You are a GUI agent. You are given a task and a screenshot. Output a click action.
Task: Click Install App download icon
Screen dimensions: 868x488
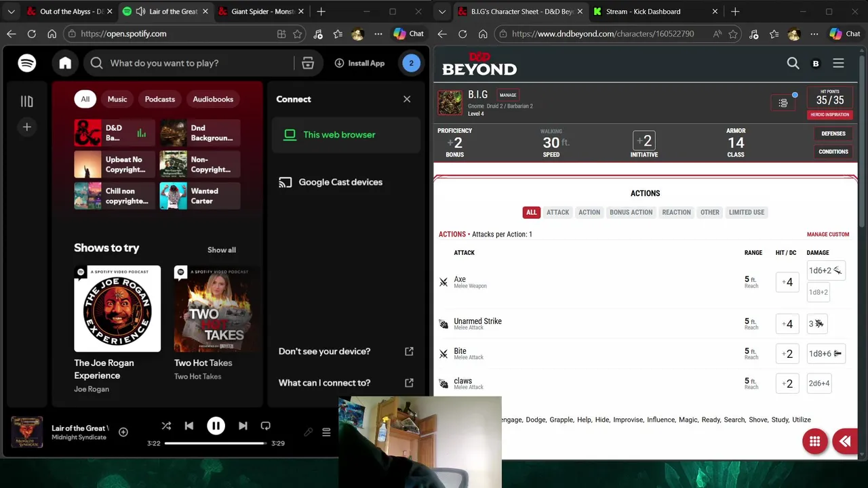(339, 63)
